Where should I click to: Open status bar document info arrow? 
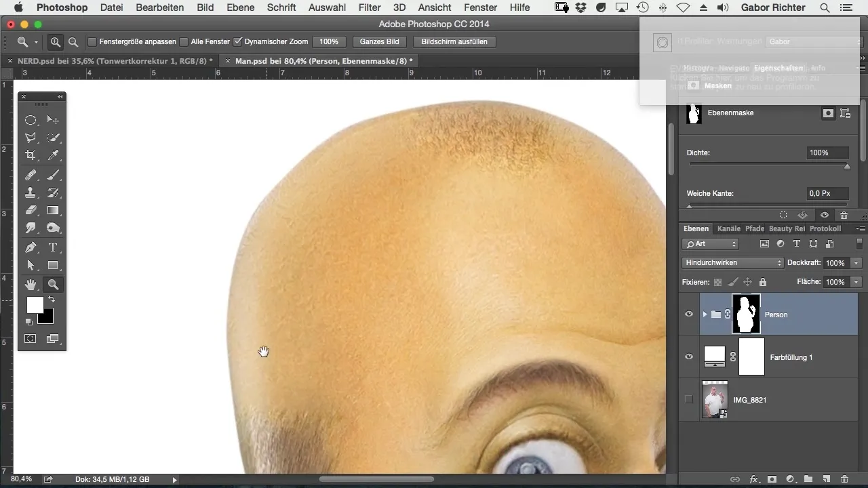(174, 479)
